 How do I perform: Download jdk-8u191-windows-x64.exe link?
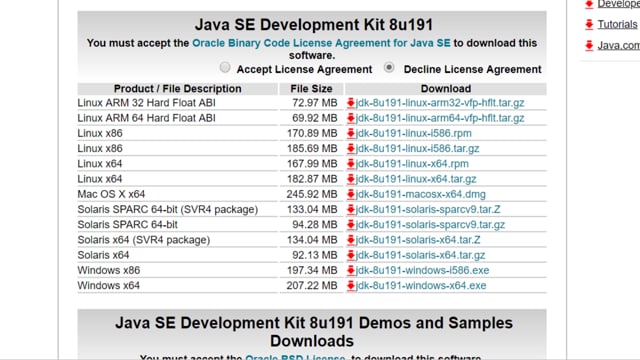421,286
